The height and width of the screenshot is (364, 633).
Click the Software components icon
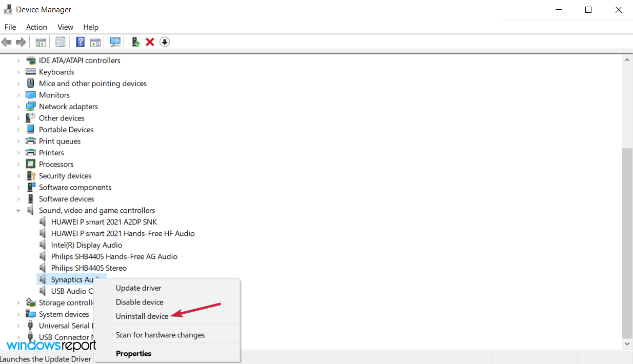point(31,187)
